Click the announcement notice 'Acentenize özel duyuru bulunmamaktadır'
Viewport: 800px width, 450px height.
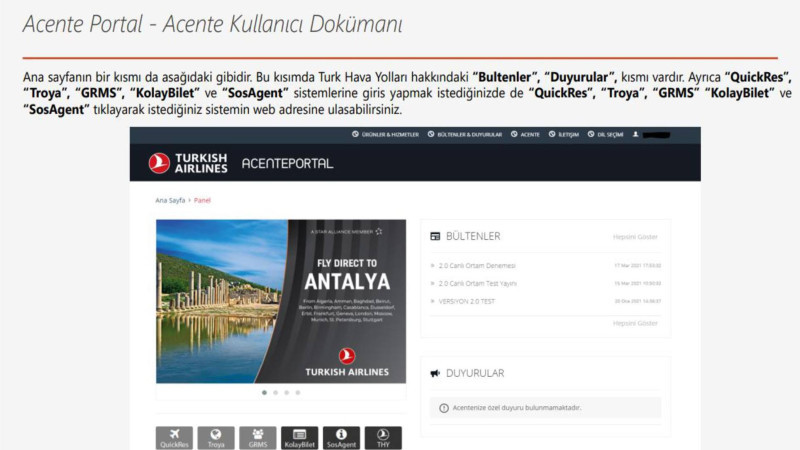pos(545,408)
